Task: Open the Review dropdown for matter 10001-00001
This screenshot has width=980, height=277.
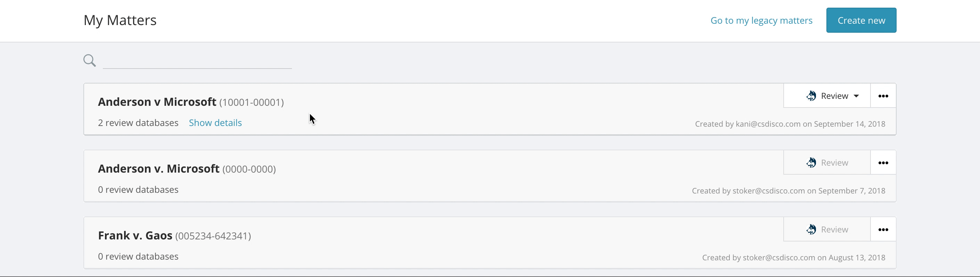Action: (827, 96)
